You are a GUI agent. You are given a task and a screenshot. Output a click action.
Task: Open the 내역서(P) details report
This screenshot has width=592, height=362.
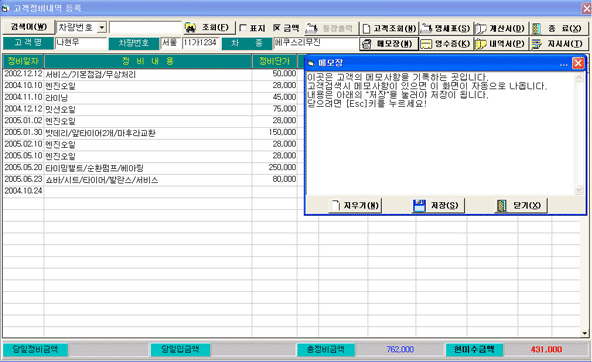coord(500,44)
